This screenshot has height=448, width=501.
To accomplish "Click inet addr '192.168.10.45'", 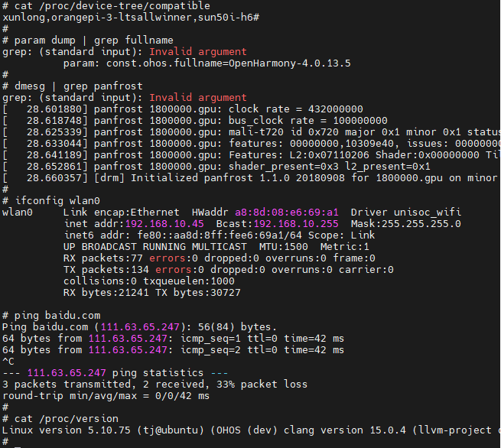I will point(164,224).
